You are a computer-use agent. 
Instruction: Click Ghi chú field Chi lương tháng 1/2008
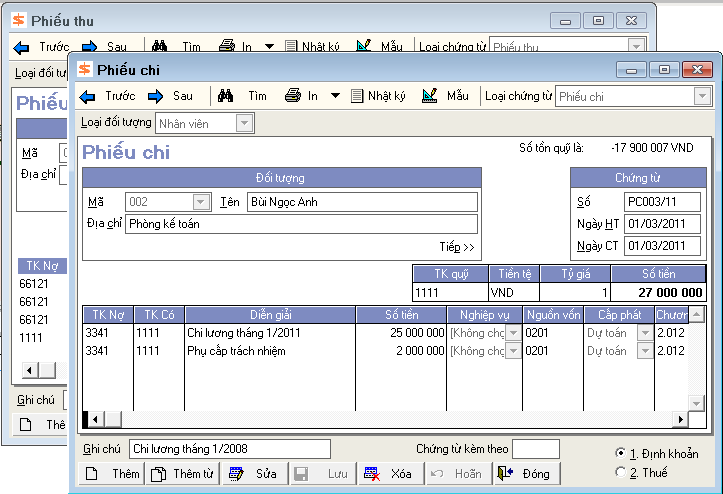tap(230, 449)
